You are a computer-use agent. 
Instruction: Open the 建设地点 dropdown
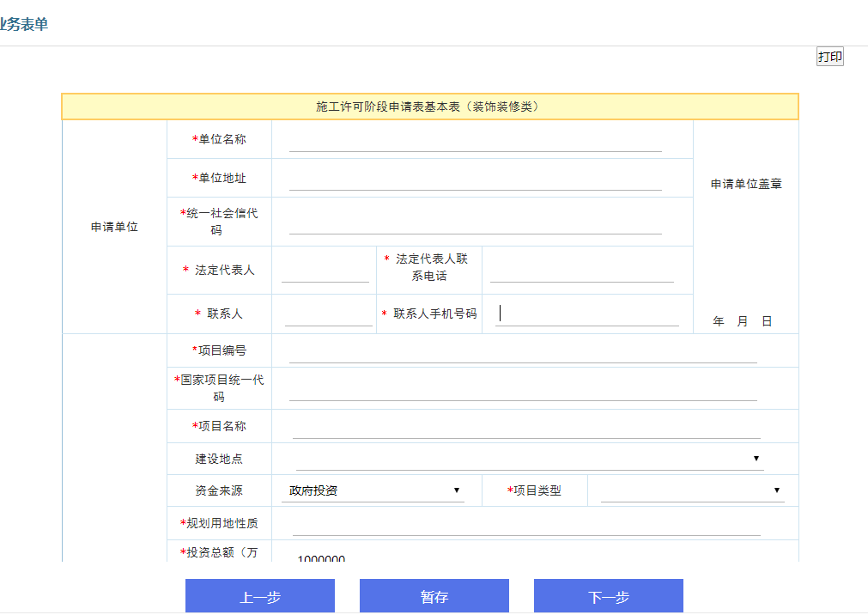click(530, 459)
